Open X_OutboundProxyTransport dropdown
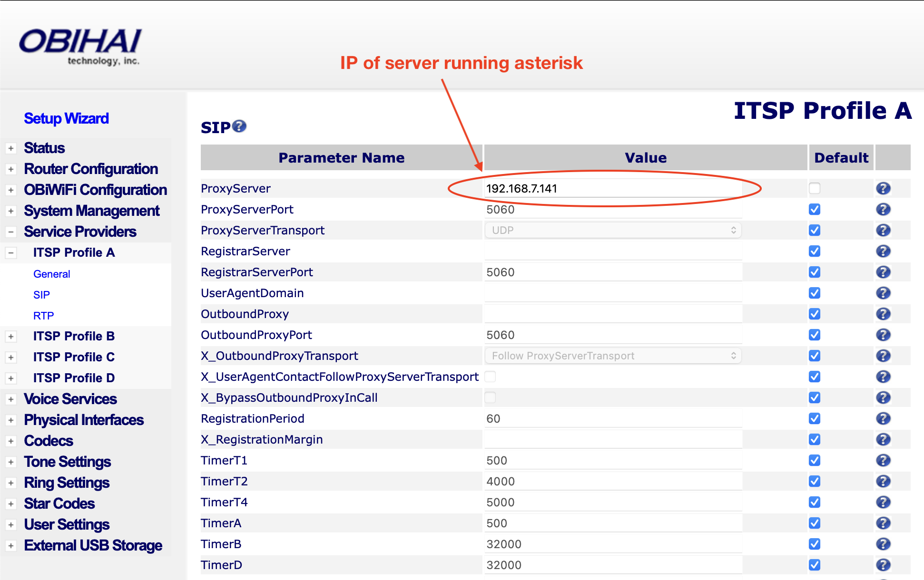The height and width of the screenshot is (580, 924). point(613,356)
